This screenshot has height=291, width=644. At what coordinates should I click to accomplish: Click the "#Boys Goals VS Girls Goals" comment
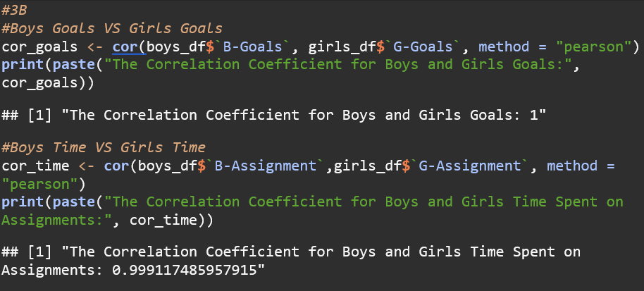point(111,28)
